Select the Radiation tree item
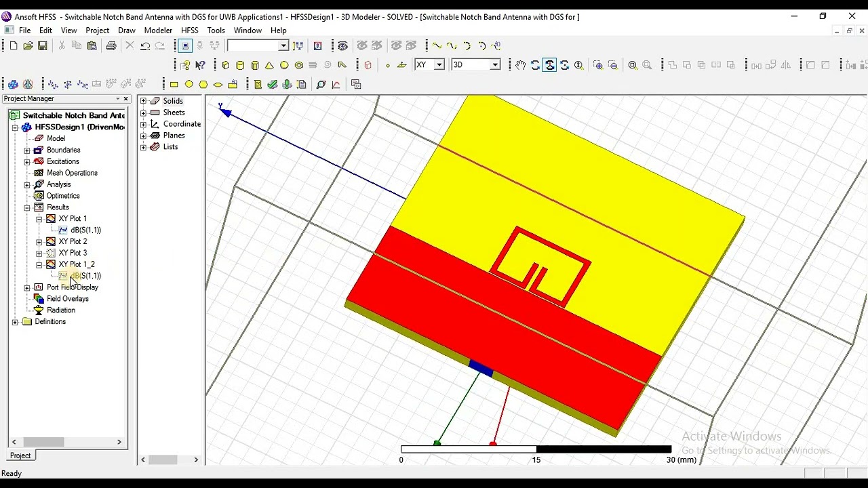This screenshot has width=868, height=488. point(61,310)
